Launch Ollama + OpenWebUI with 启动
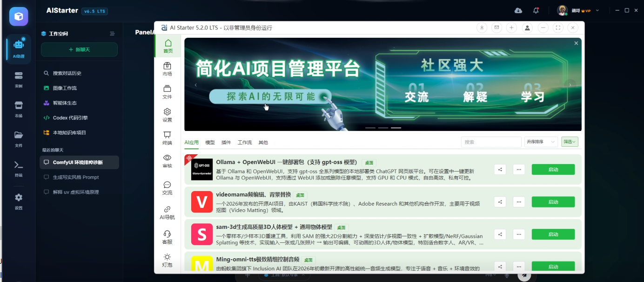Screen dimensions: 644x282 pyautogui.click(x=553, y=170)
